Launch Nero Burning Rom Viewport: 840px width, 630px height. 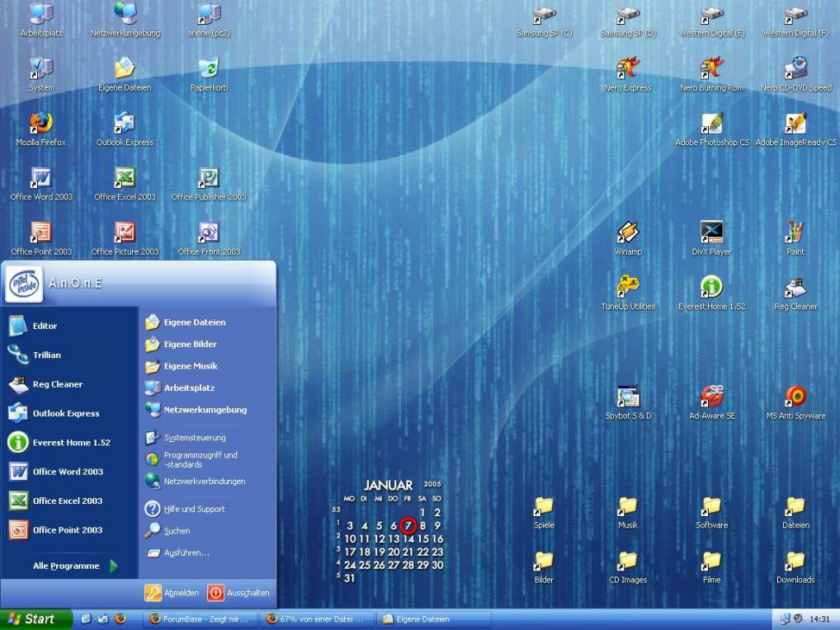tap(711, 74)
